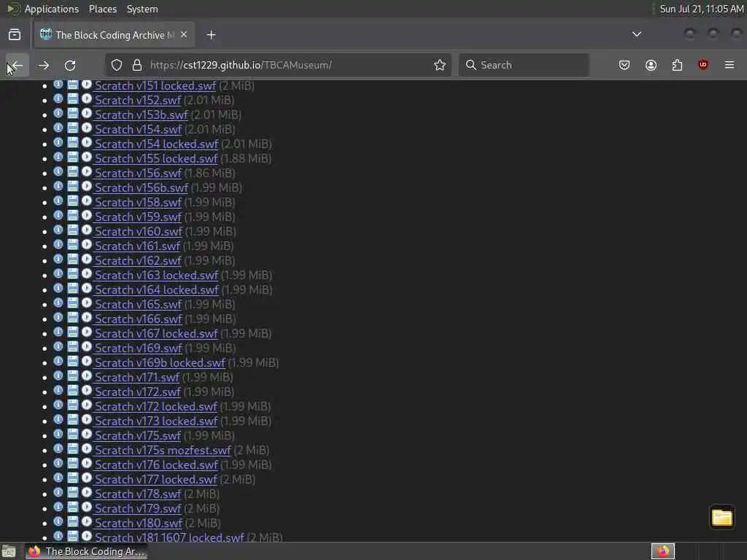
Task: Open Scratch v175.swf link
Action: click(x=138, y=436)
